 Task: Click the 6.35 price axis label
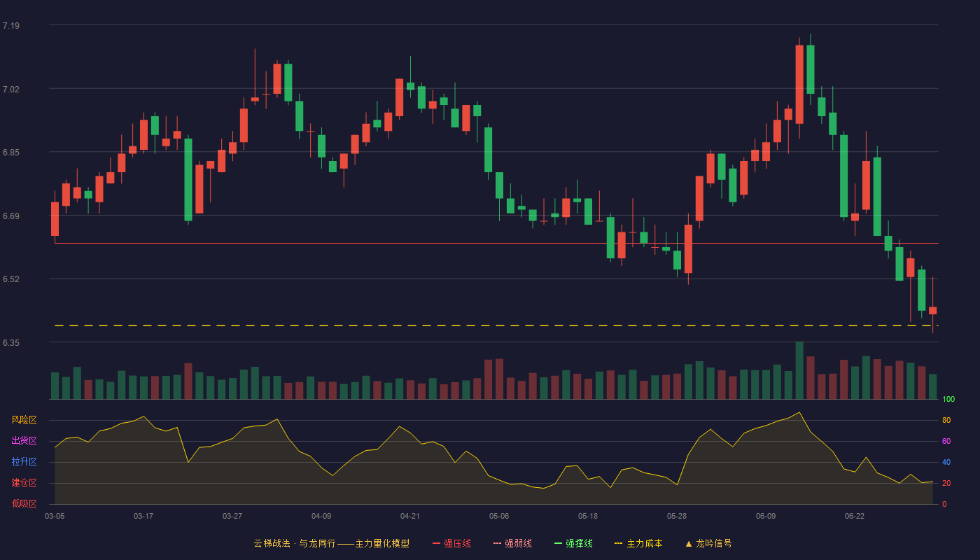coord(11,343)
